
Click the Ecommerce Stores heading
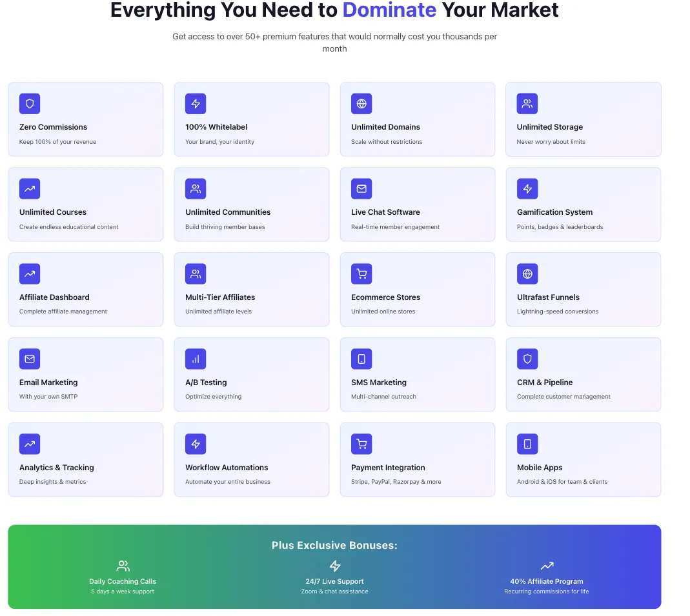(x=385, y=297)
